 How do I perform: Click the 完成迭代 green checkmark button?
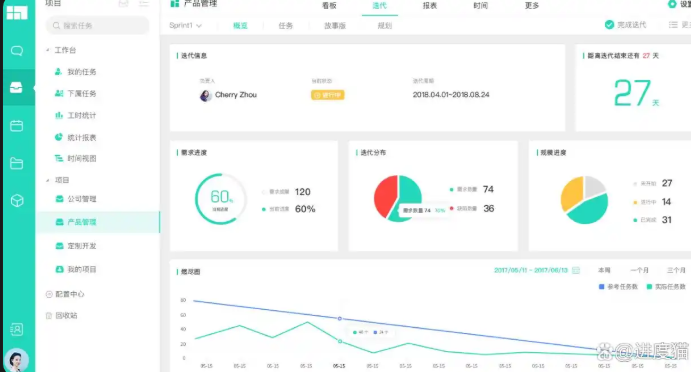coord(625,25)
